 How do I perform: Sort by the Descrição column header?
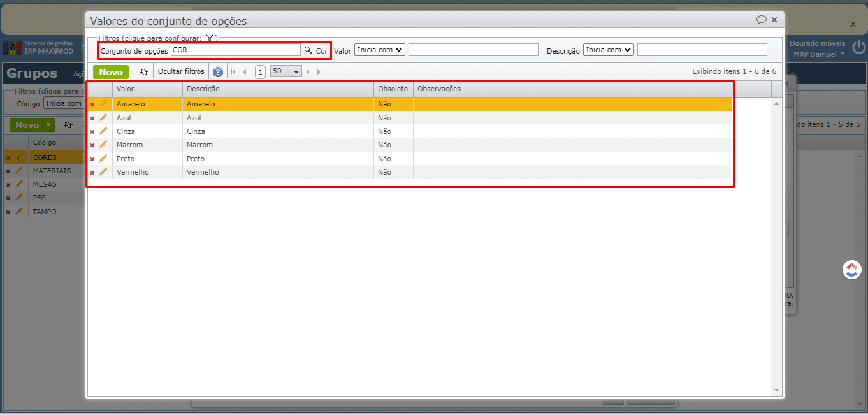278,89
